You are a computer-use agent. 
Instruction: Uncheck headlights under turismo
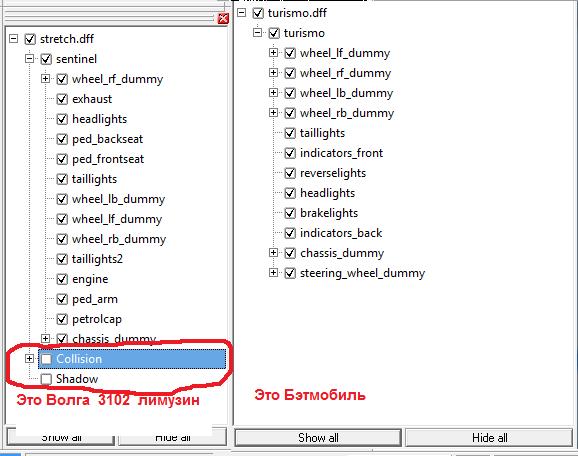(x=290, y=193)
